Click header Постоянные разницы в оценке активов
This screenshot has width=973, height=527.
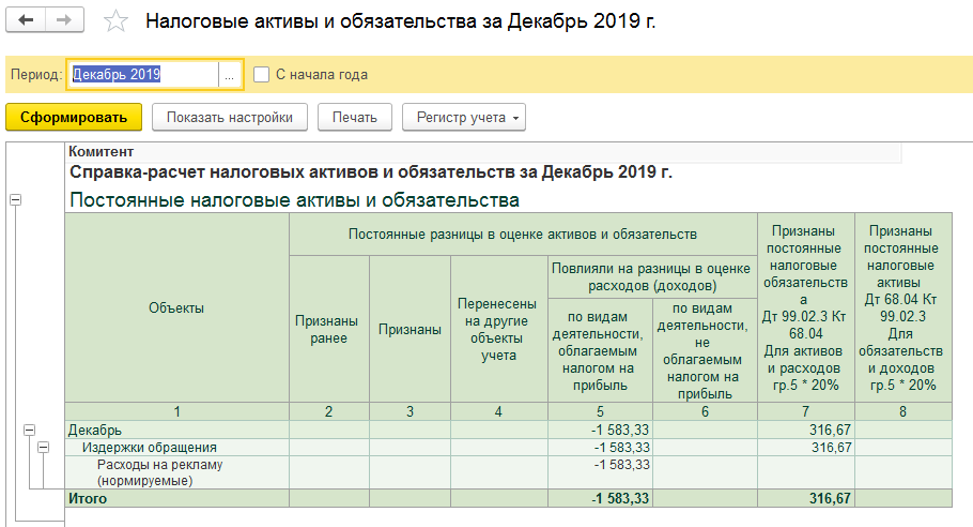[523, 235]
